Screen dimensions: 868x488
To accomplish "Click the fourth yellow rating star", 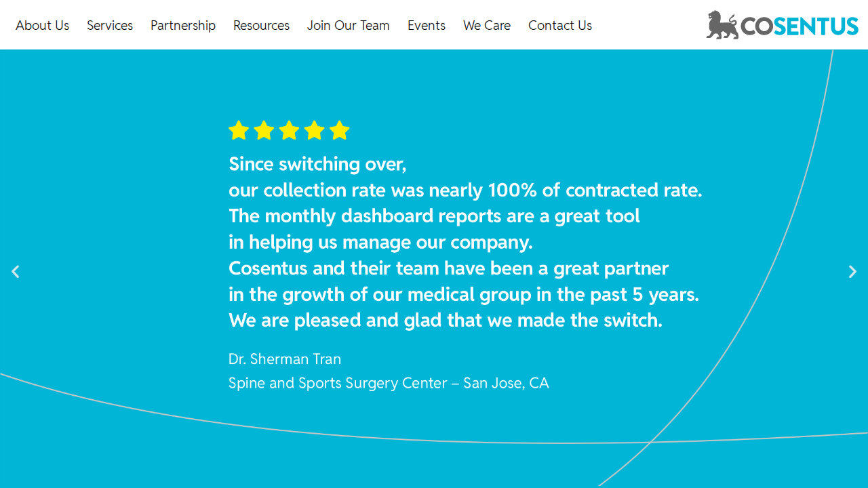I will pyautogui.click(x=314, y=130).
